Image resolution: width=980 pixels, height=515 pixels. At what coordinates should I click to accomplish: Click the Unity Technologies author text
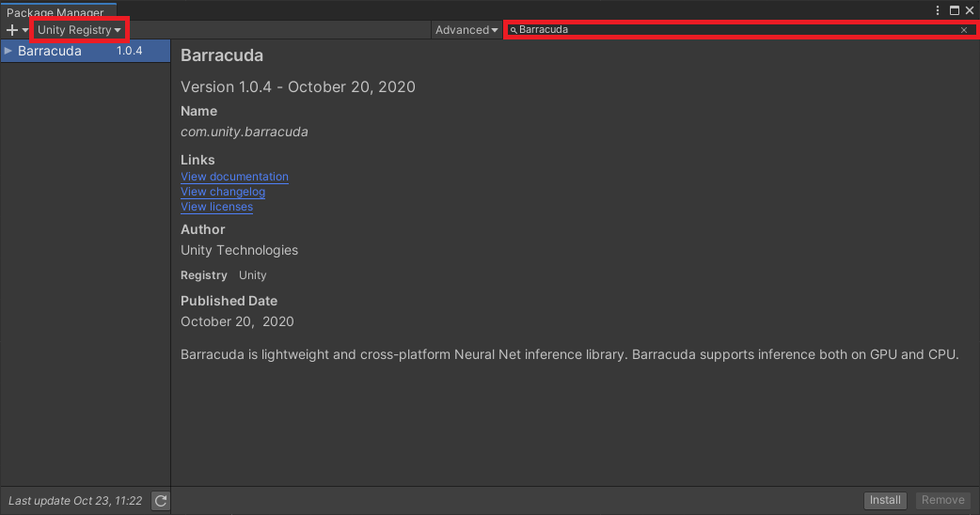(240, 250)
